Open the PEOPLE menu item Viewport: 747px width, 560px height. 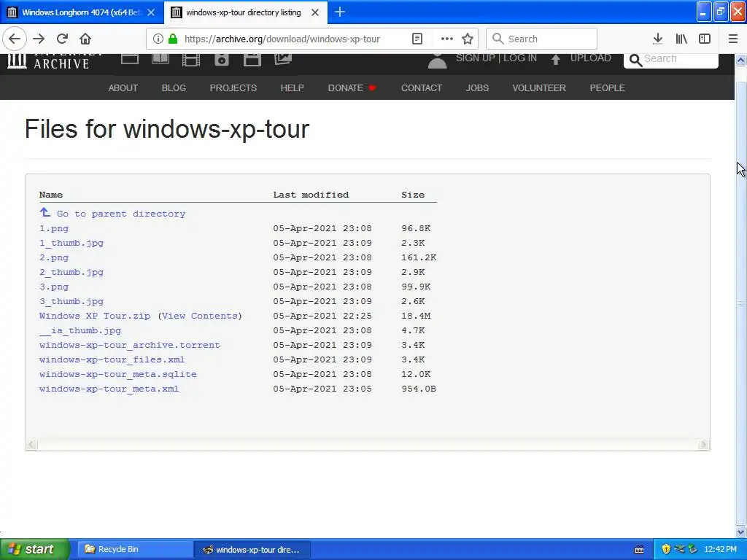608,88
